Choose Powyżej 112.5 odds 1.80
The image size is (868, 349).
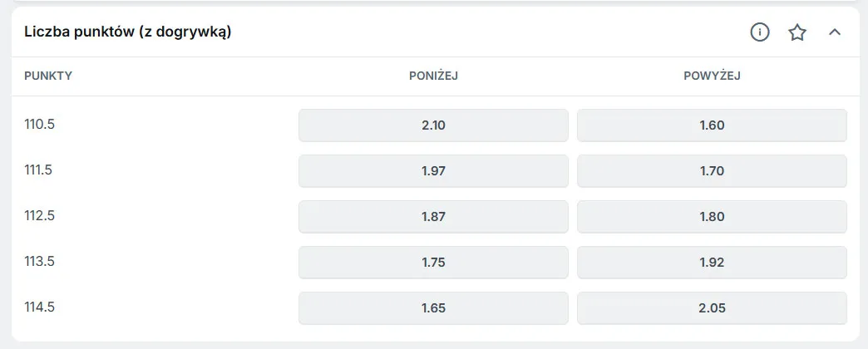(x=712, y=217)
